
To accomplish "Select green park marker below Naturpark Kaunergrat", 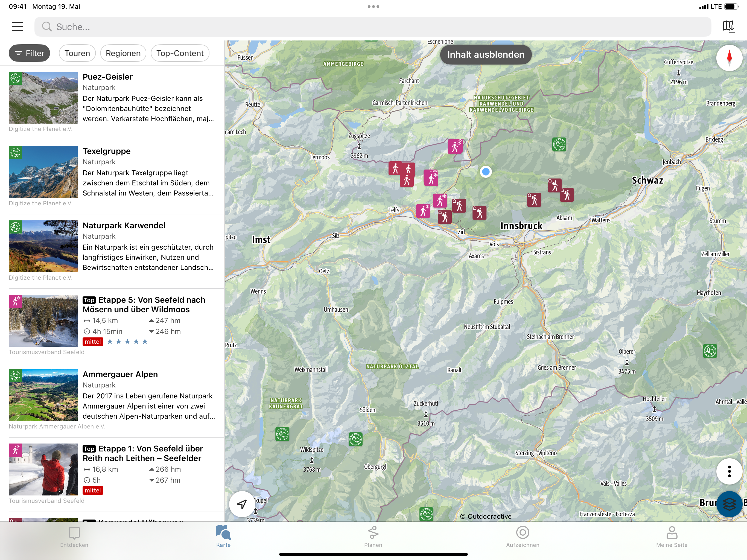I will click(x=282, y=434).
